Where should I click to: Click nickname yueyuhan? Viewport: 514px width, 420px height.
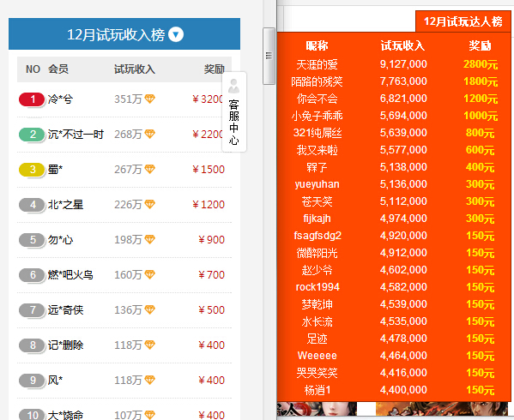317,184
